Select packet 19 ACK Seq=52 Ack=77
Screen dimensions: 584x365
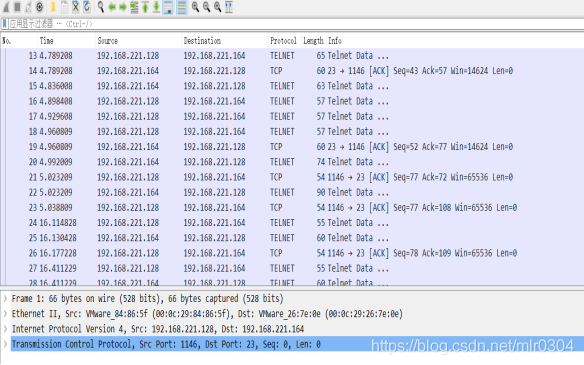tap(292, 147)
